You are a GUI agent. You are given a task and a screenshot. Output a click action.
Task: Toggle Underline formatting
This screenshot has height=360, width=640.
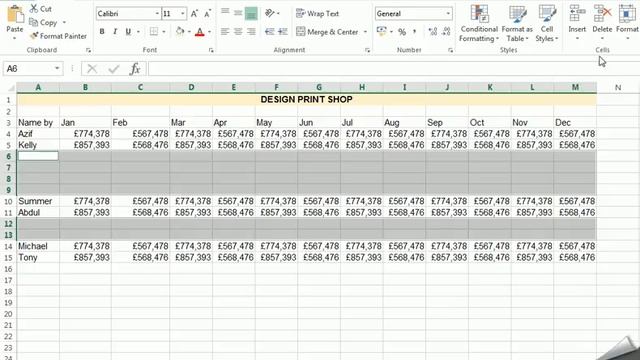(x=128, y=31)
